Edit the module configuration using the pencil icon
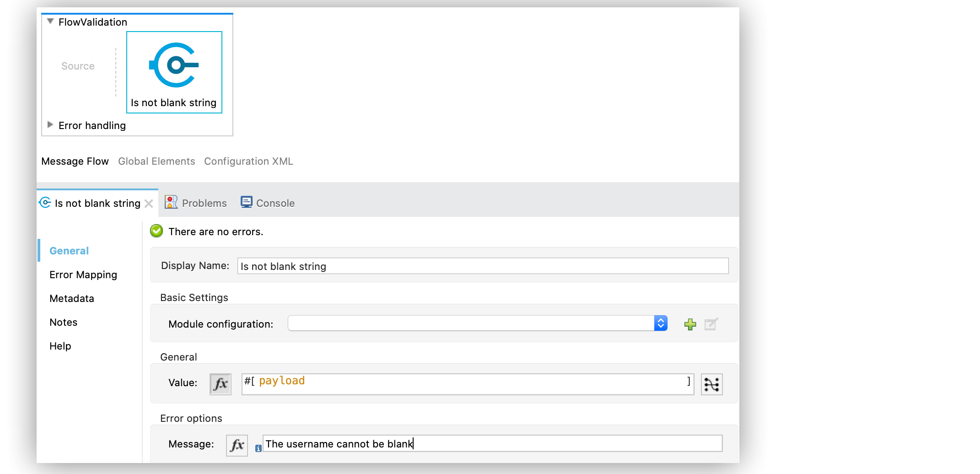The image size is (980, 474). (711, 323)
